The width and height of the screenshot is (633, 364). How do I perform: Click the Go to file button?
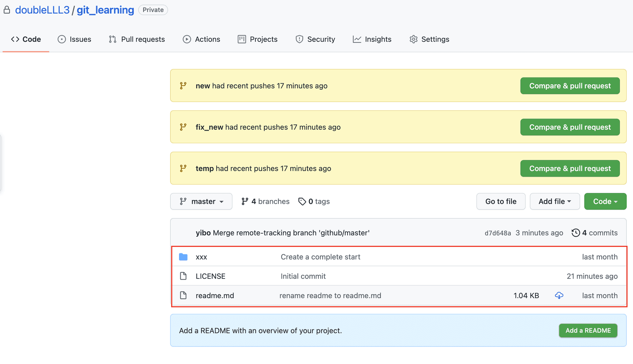500,201
